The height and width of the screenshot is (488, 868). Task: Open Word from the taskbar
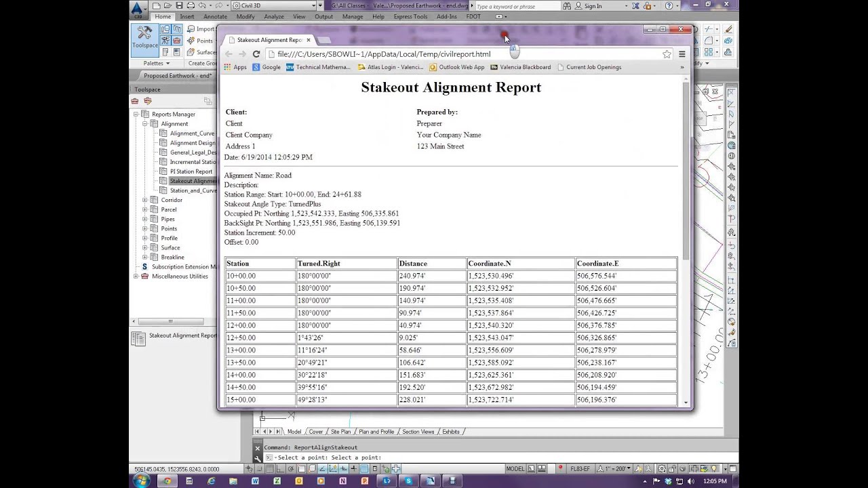coord(255,481)
